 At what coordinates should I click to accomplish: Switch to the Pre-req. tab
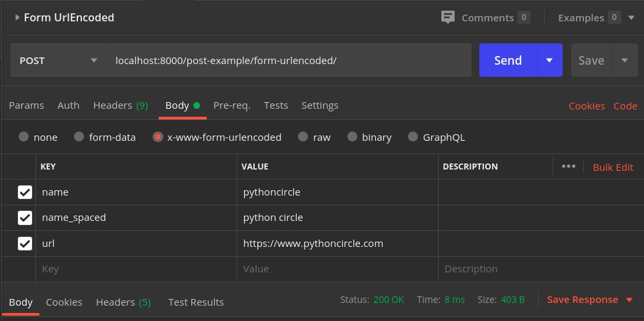(x=231, y=105)
